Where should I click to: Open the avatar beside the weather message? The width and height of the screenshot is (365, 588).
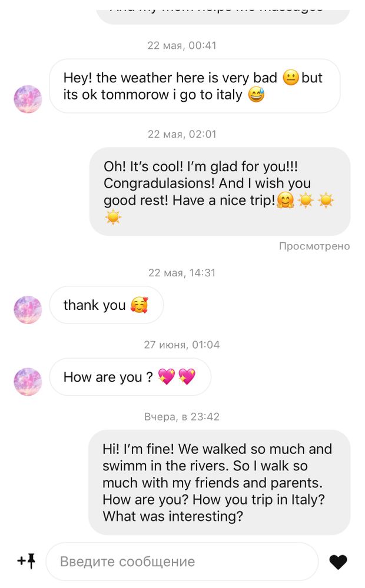(28, 99)
